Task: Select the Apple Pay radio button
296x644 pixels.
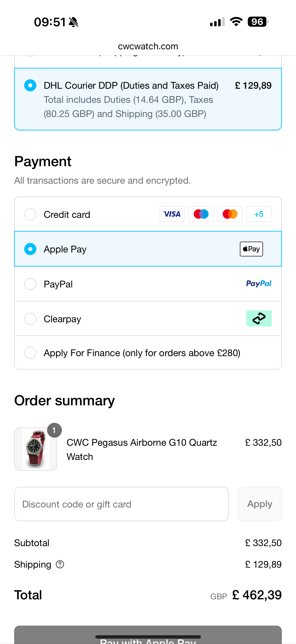Action: pyautogui.click(x=30, y=249)
